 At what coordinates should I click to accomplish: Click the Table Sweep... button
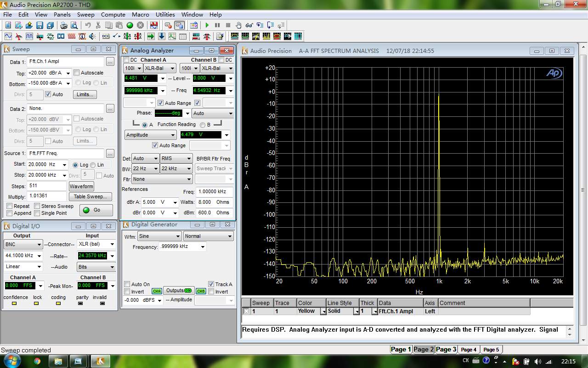[x=90, y=196]
